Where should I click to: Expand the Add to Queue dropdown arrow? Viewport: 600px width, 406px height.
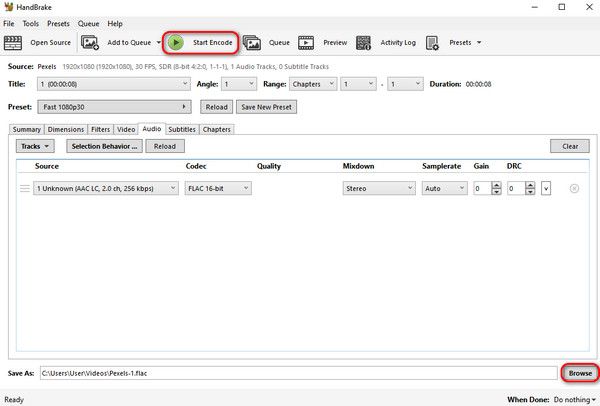(158, 42)
